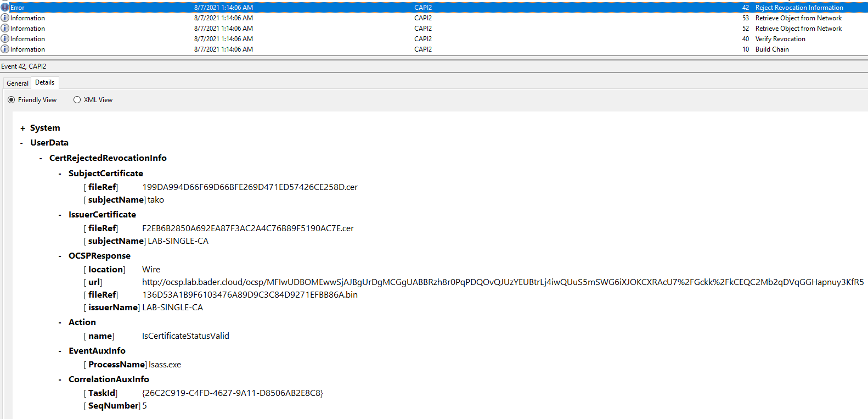The height and width of the screenshot is (419, 868).
Task: Collapse the CorrelationAuxInfo section
Action: click(60, 380)
